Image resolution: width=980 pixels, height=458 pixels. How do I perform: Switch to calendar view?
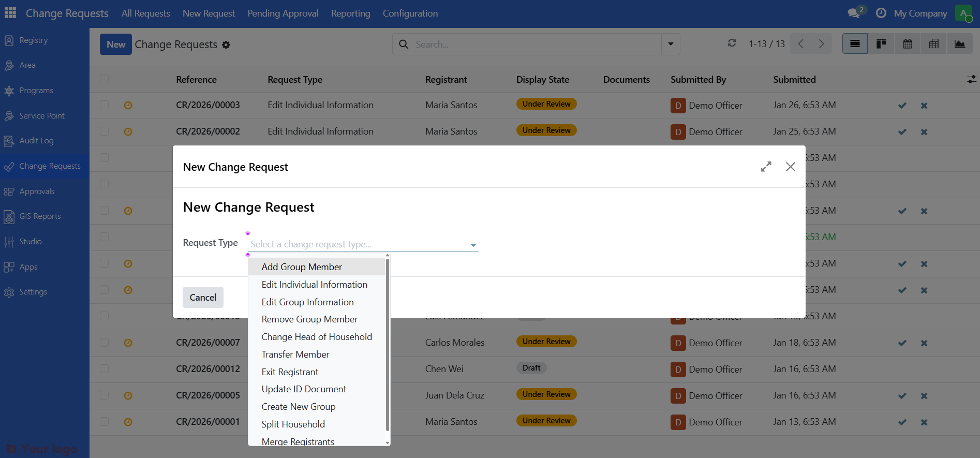908,44
